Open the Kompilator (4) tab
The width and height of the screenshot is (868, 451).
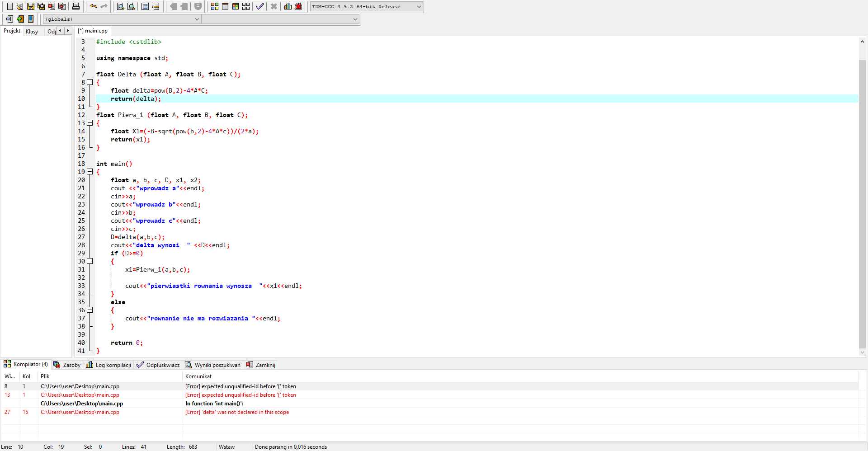tap(26, 364)
